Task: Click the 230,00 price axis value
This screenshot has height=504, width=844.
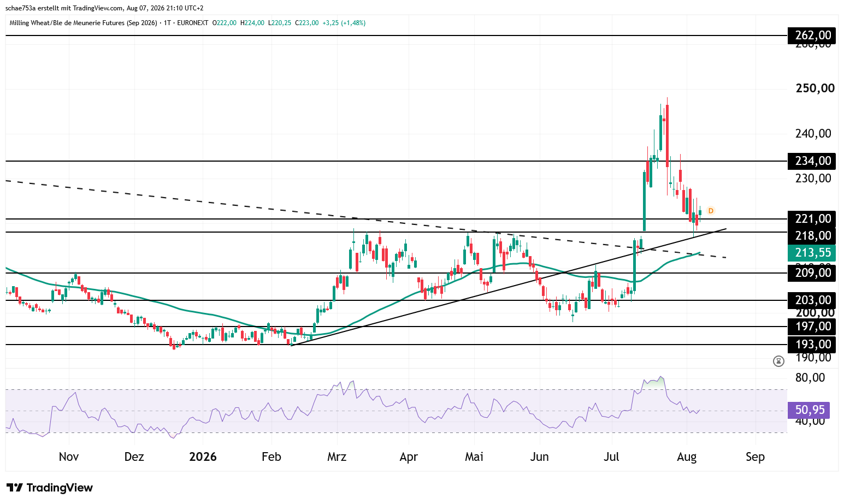Action: click(813, 179)
